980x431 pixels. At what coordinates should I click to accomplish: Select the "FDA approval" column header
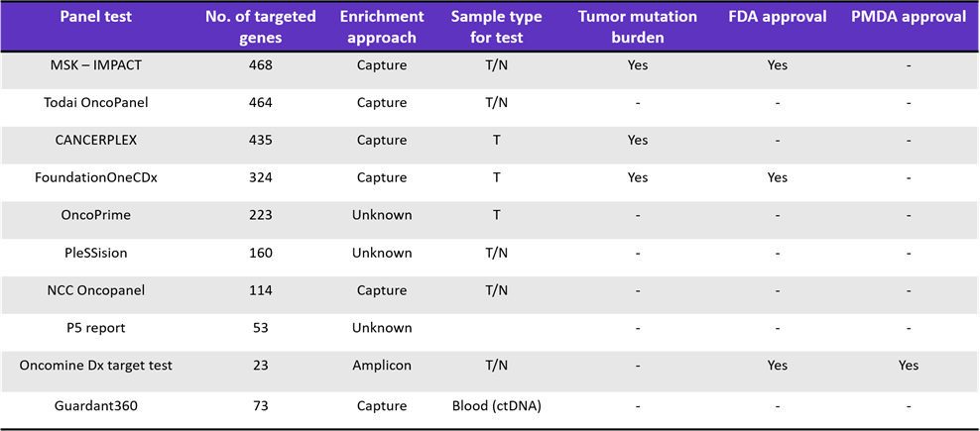[778, 17]
